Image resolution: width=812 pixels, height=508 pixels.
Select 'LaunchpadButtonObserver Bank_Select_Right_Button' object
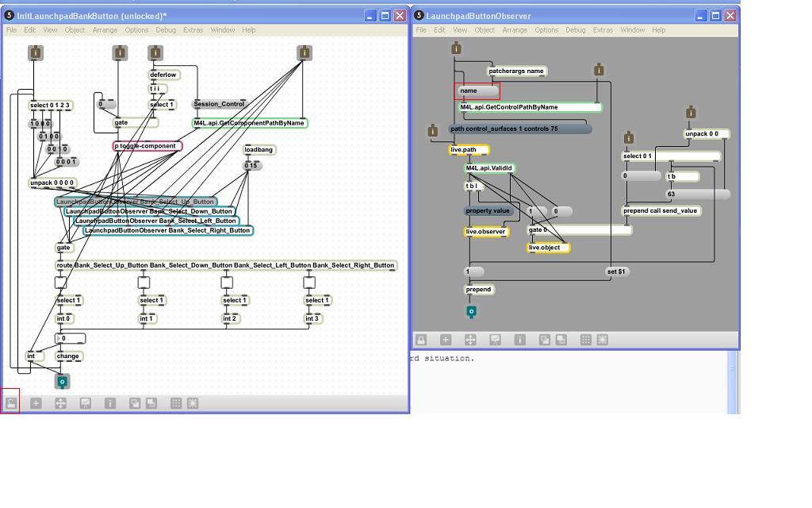pyautogui.click(x=168, y=230)
